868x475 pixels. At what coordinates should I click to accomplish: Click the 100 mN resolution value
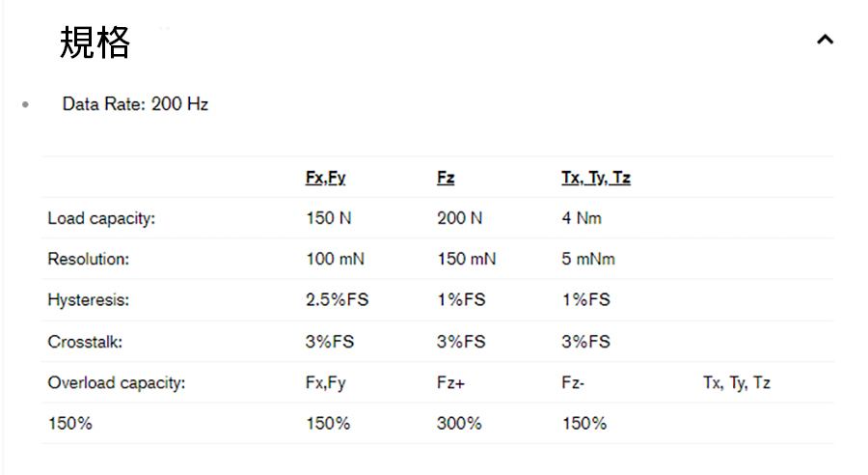[335, 259]
